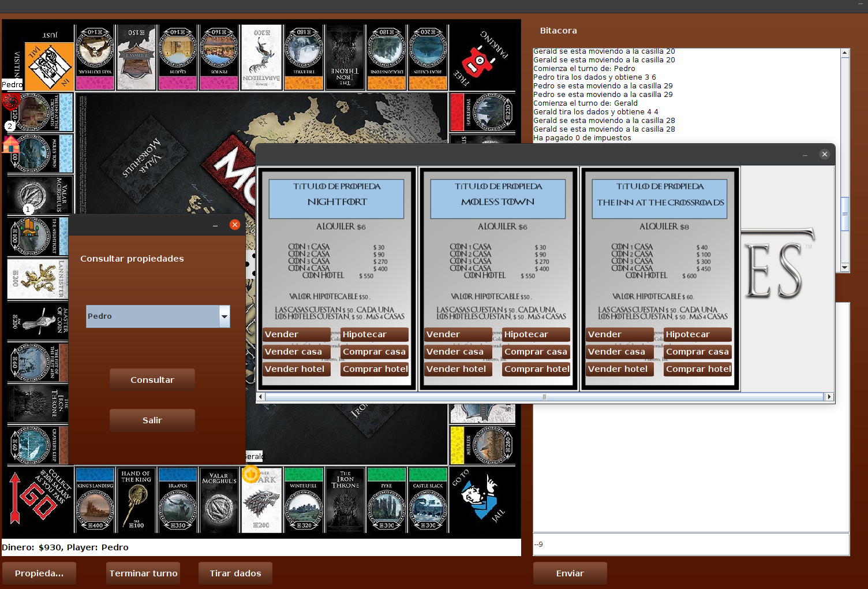Click Salir in Consultar propiedades dialog
The image size is (868, 589).
pyautogui.click(x=152, y=420)
